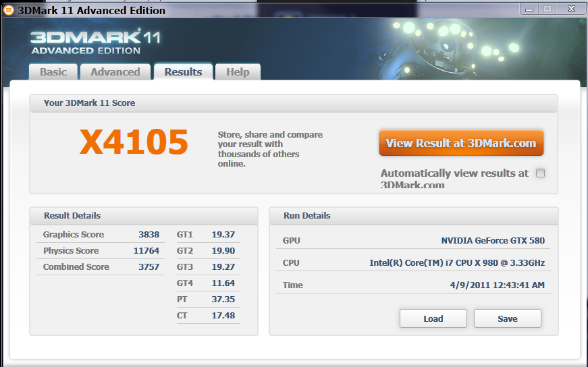Click Your 3DMark 11 Score header
The width and height of the screenshot is (588, 367).
[x=89, y=103]
